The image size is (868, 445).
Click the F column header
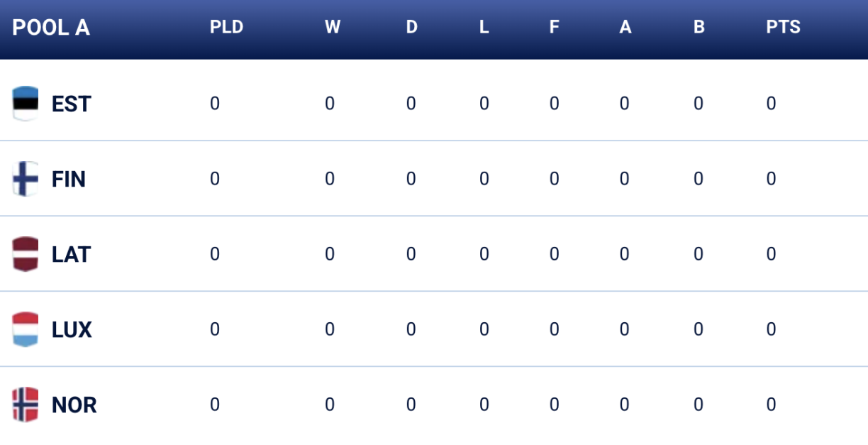(554, 28)
